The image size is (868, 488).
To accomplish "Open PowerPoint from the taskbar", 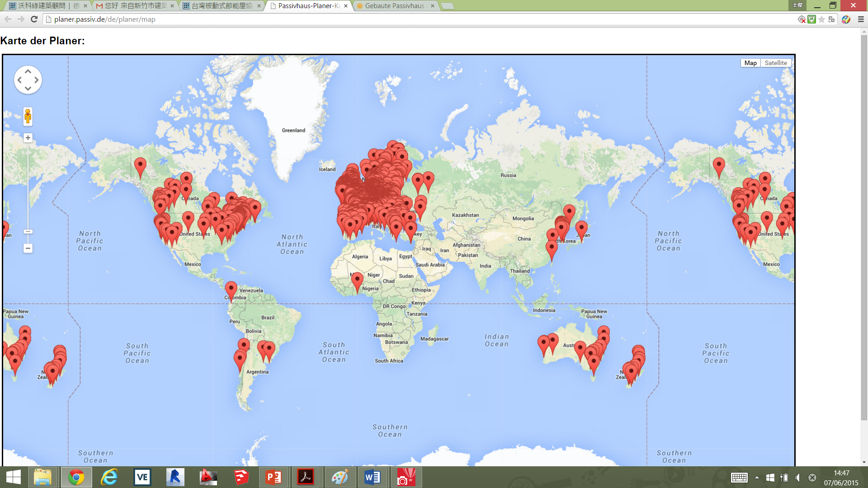I will 274,477.
